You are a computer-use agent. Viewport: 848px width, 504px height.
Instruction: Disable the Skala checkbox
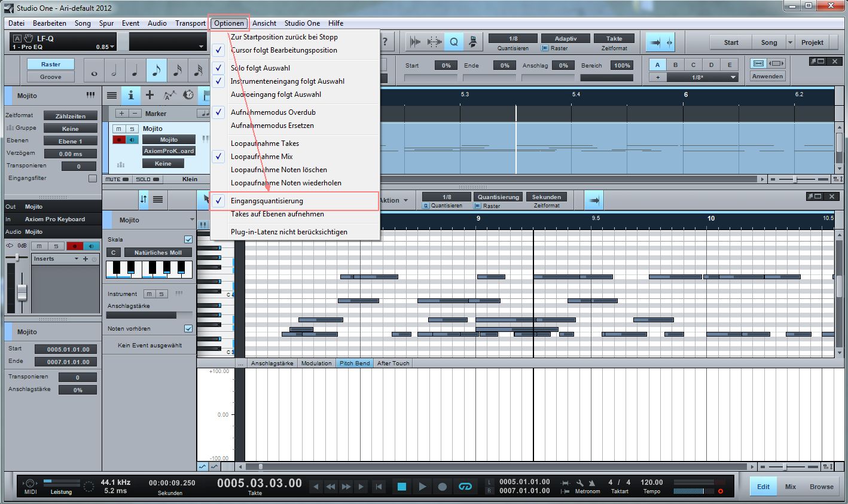[x=188, y=240]
